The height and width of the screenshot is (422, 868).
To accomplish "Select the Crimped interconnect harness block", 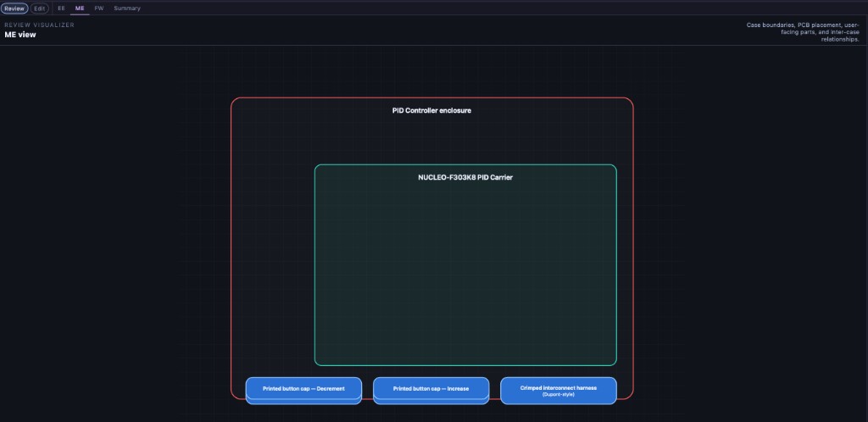I will tap(559, 391).
